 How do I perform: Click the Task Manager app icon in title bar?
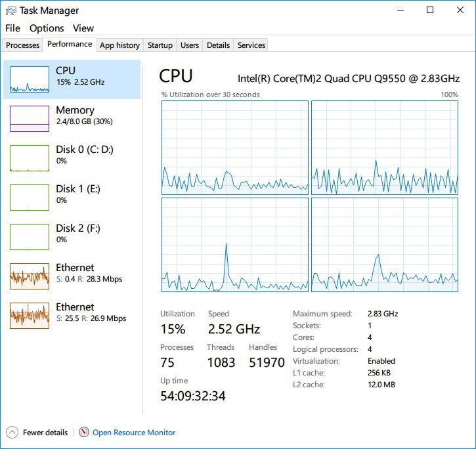click(11, 11)
